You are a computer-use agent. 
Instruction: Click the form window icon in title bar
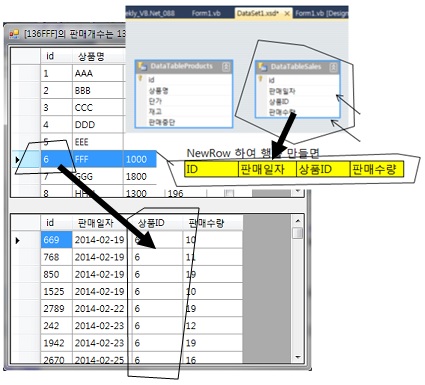[x=14, y=34]
